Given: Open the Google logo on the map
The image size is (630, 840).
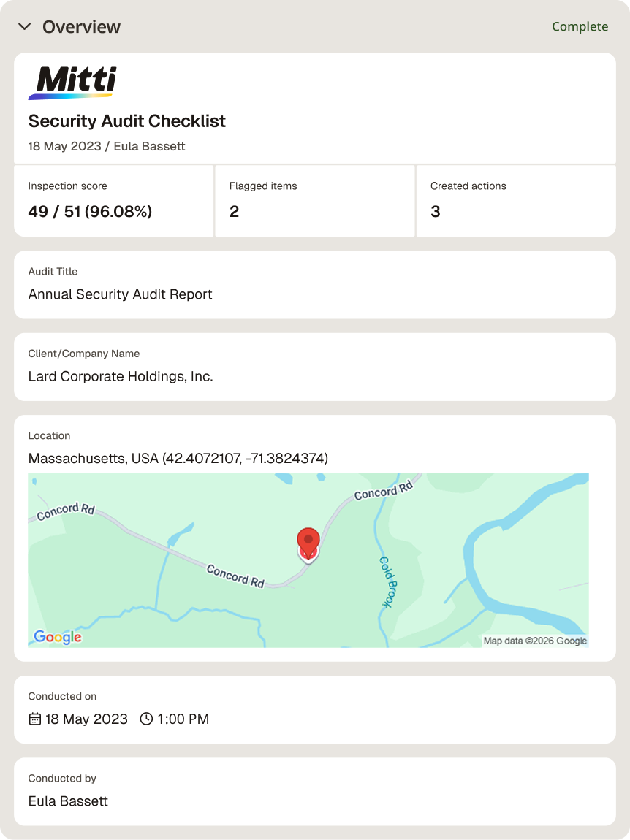Looking at the screenshot, I should 57,636.
